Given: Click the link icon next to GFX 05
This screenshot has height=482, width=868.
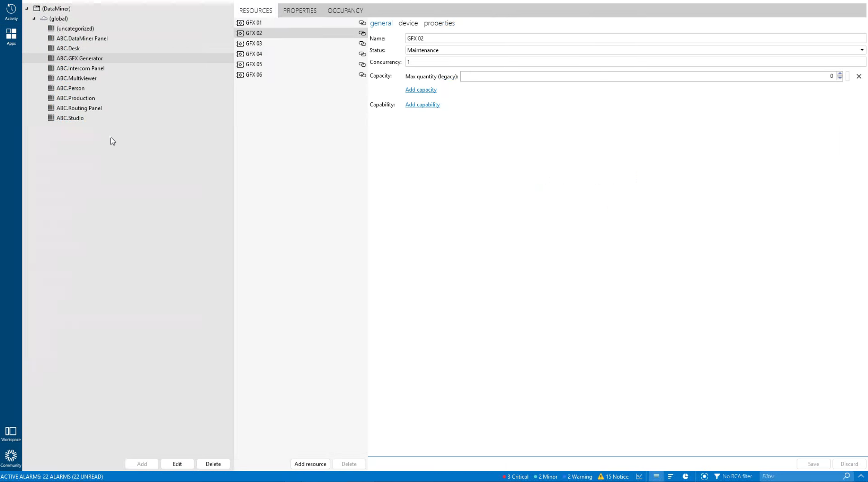Looking at the screenshot, I should coord(362,64).
